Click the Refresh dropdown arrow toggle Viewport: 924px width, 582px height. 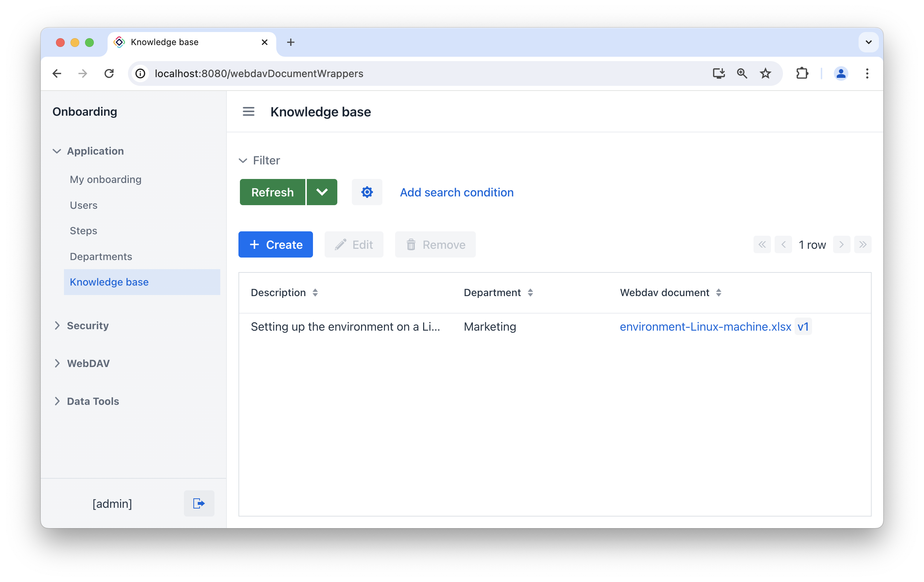pyautogui.click(x=322, y=192)
